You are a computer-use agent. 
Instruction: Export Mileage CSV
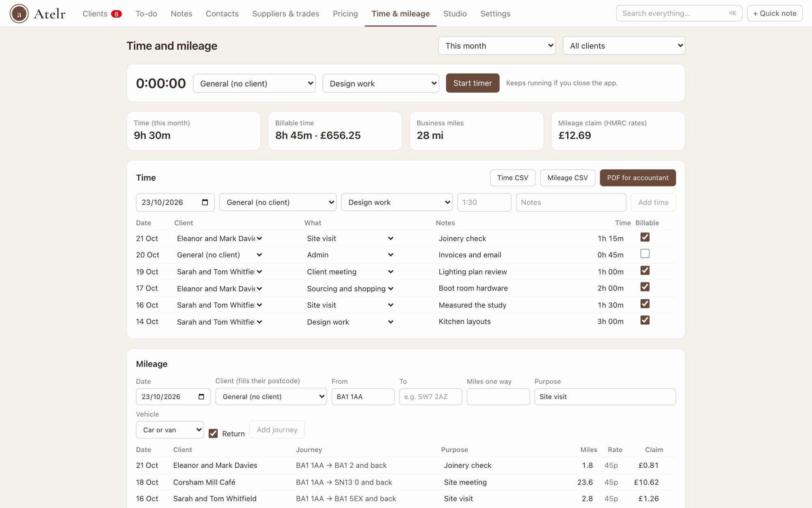pyautogui.click(x=568, y=178)
